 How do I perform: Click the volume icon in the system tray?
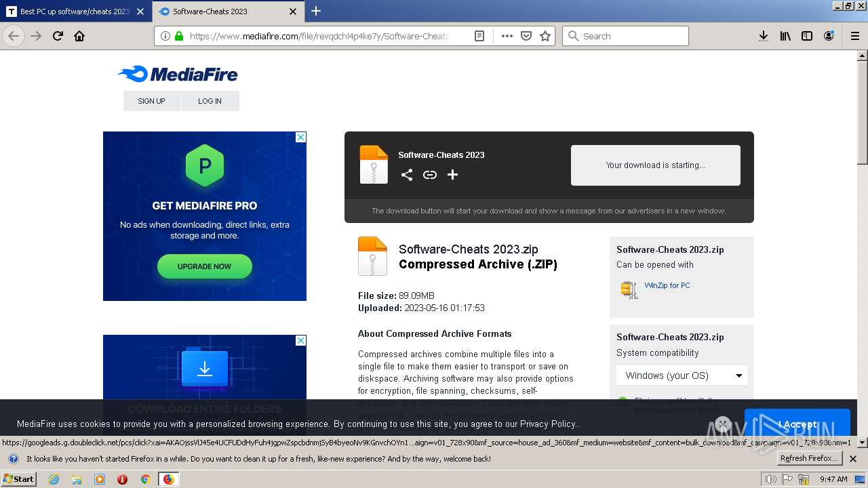pos(770,479)
